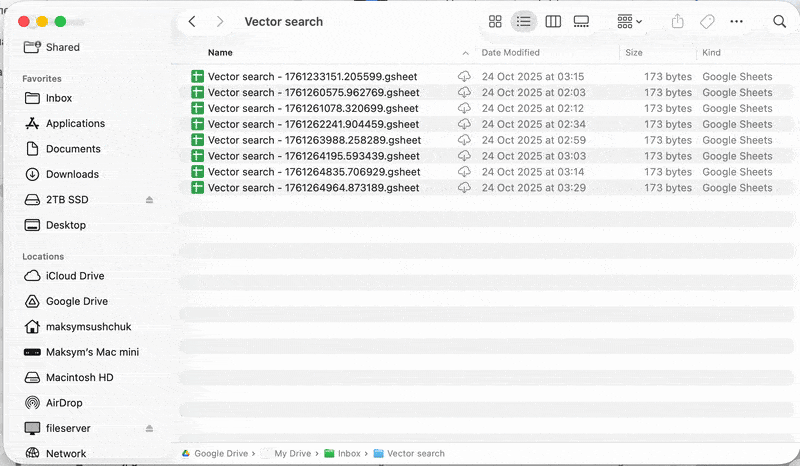
Task: Click Google Sheets icon of 1761264964.873189 file
Action: coord(197,187)
